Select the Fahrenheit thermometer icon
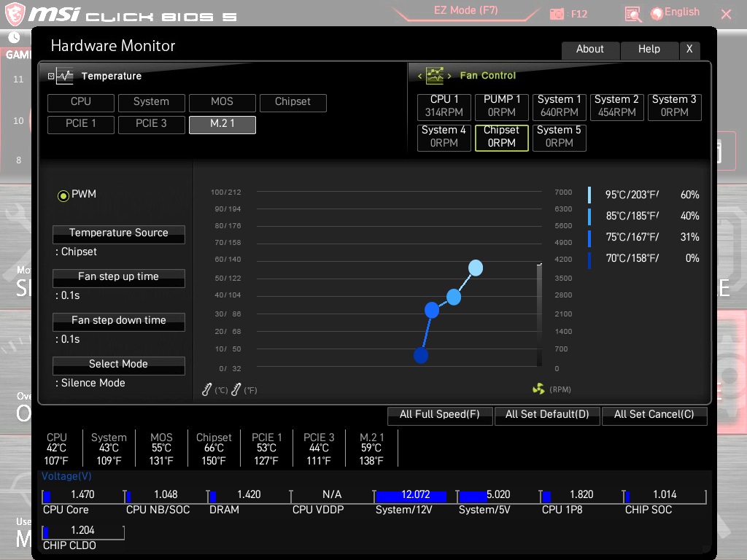This screenshot has height=560, width=747. [x=236, y=389]
